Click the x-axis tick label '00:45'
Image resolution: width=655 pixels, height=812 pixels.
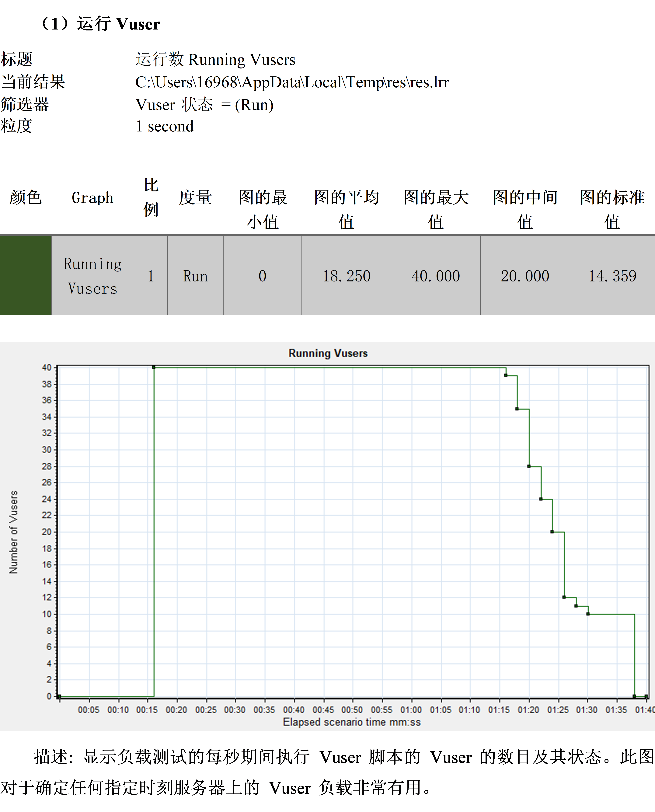coord(323,710)
